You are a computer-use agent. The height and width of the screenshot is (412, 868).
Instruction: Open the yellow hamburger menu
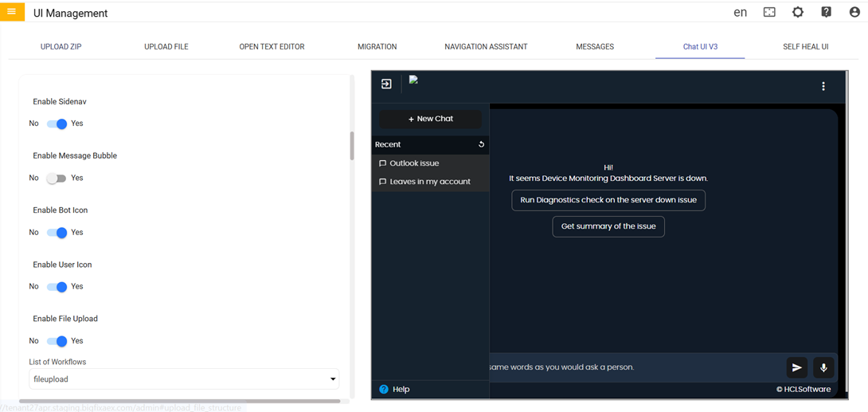12,12
